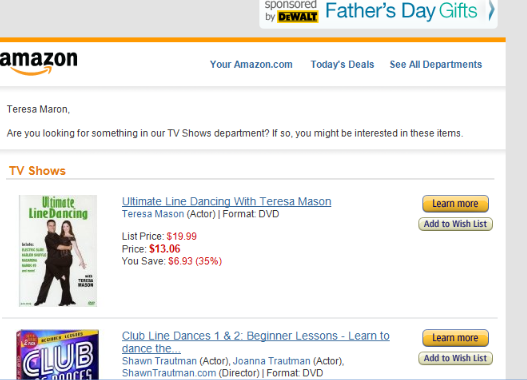Open Your Amazon.com link
Image resolution: width=527 pixels, height=380 pixels.
251,64
